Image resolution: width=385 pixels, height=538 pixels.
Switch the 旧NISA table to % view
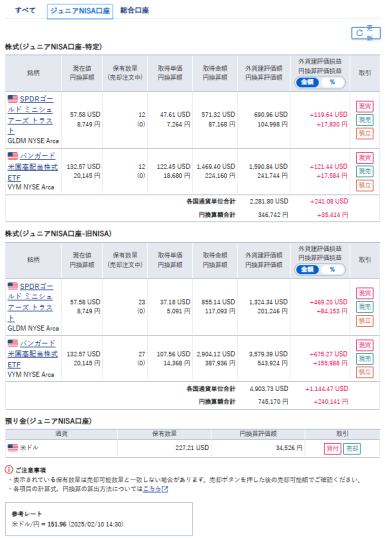pyautogui.click(x=332, y=270)
